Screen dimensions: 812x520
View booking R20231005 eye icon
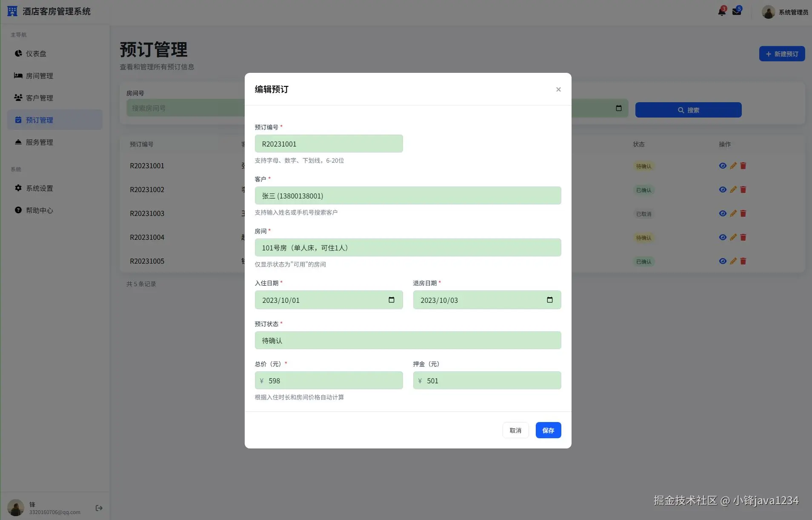point(723,261)
